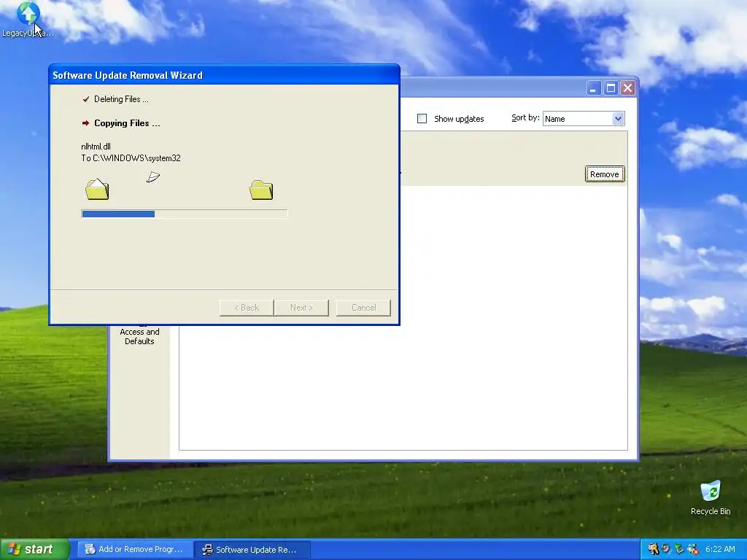Click the Windows Messenger tray icon
The height and width of the screenshot is (560, 747).
[x=693, y=549]
